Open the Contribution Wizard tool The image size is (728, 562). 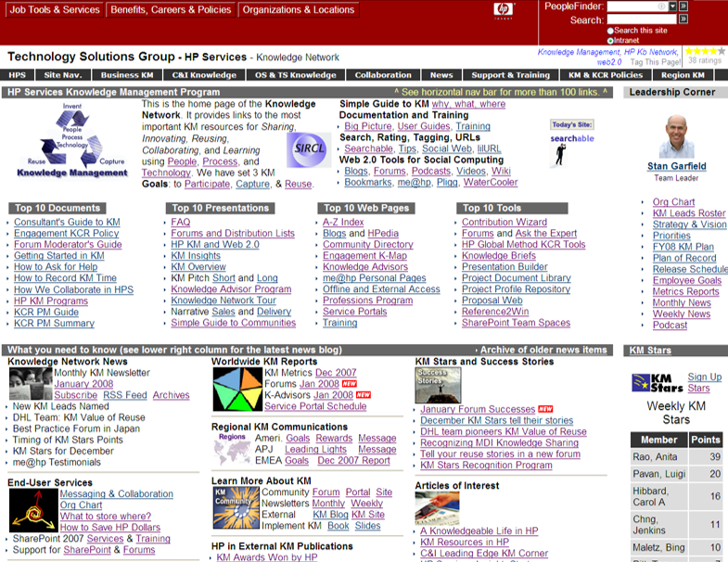pos(504,222)
